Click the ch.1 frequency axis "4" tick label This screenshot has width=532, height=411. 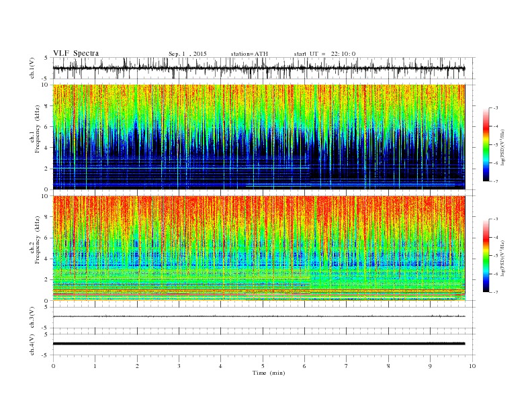coord(46,148)
